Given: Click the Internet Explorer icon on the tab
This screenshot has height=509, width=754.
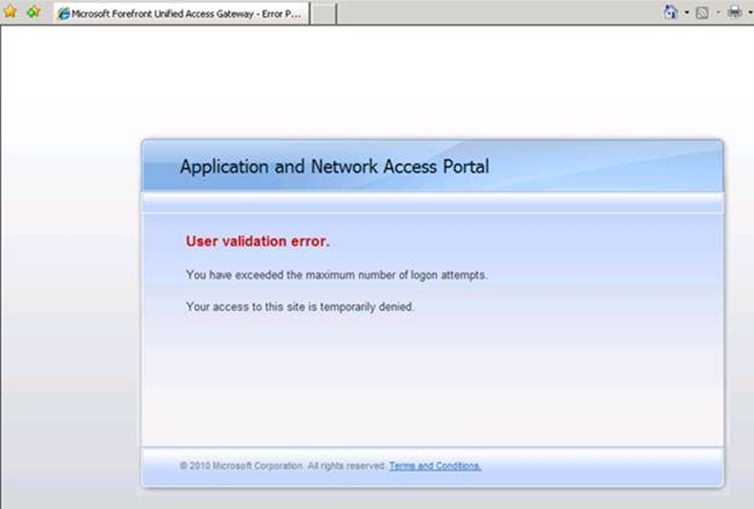Looking at the screenshot, I should coord(64,13).
